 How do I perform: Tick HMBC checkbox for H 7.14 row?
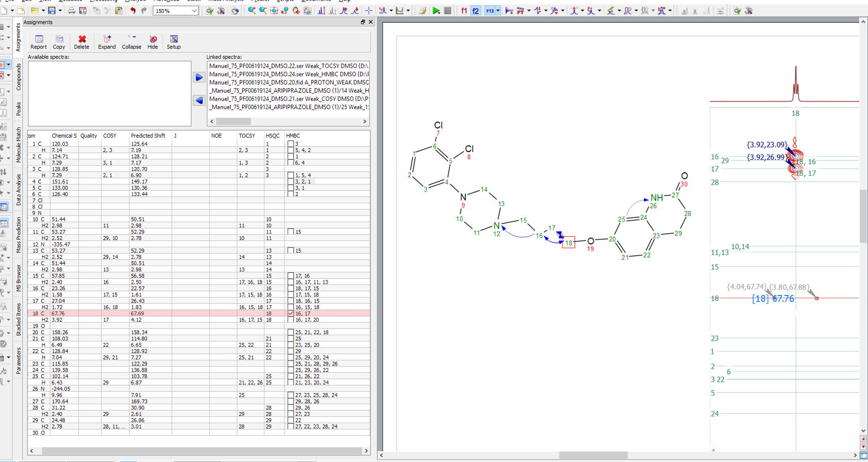tap(291, 150)
